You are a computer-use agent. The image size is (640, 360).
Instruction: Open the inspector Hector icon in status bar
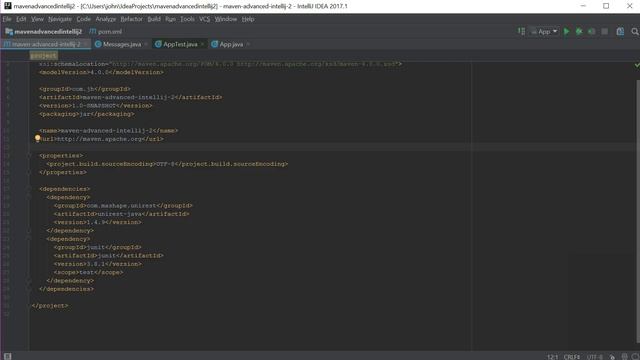click(x=624, y=356)
